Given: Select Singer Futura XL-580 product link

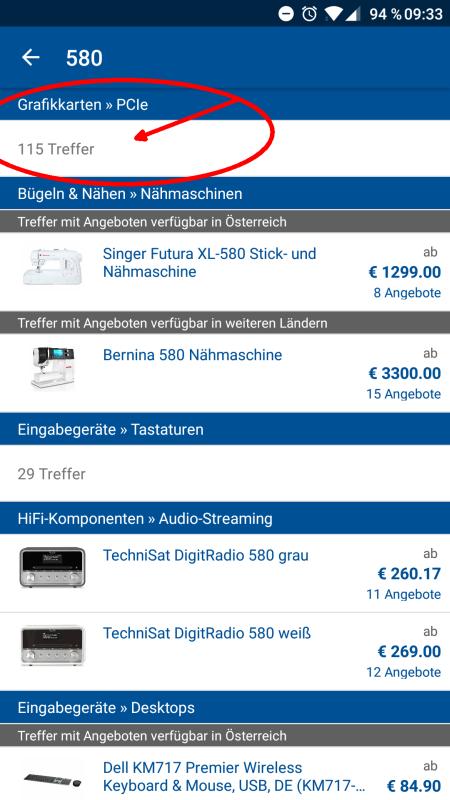Looking at the screenshot, I should click(210, 262).
